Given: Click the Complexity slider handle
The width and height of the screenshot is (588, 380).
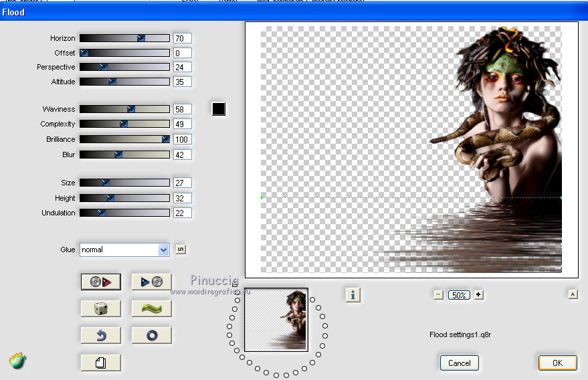Looking at the screenshot, I should coord(123,124).
